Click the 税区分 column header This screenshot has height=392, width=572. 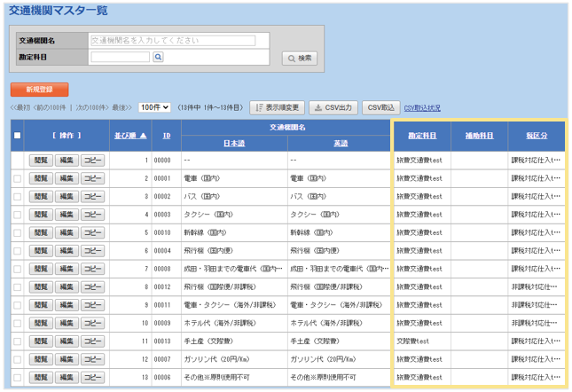tap(536, 136)
